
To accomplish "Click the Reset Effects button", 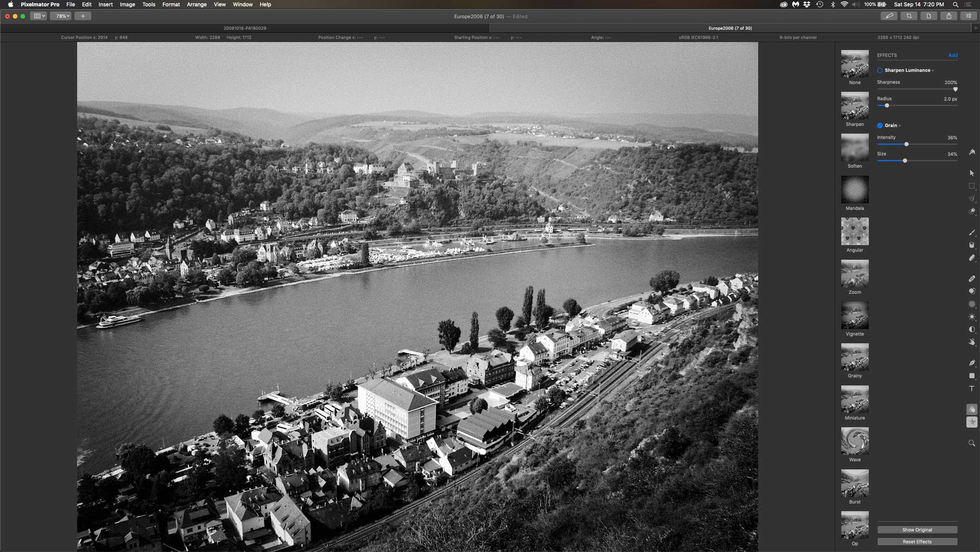I will [917, 542].
